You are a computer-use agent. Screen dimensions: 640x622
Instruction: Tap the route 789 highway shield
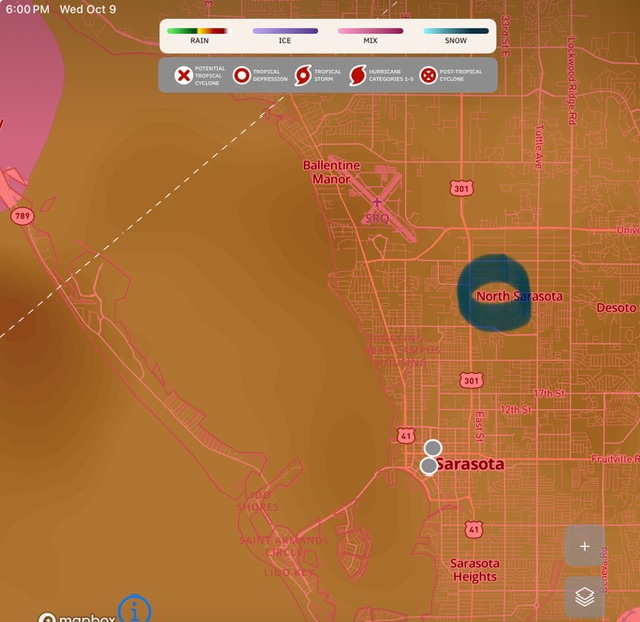click(x=21, y=215)
